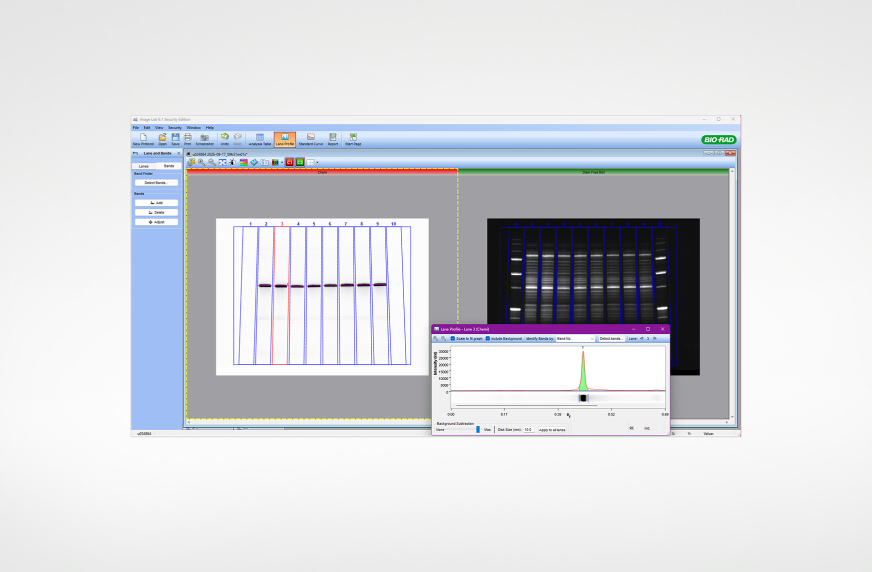Zoom out of the gel image
This screenshot has height=572, width=872.
pyautogui.click(x=212, y=162)
